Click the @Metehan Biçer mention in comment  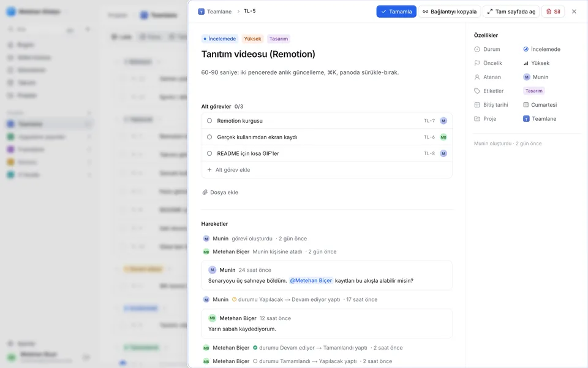(311, 280)
